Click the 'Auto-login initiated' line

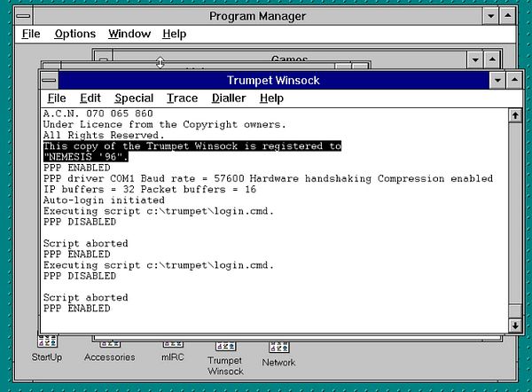point(104,200)
